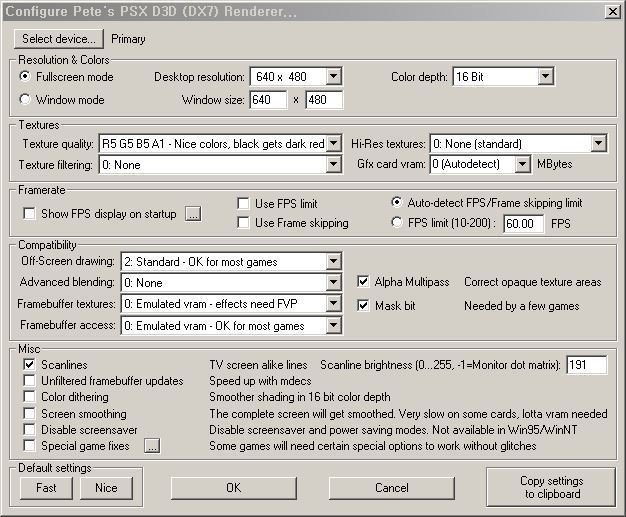Click the Cancel button
Viewport: 626px width, 517px height.
click(x=392, y=488)
